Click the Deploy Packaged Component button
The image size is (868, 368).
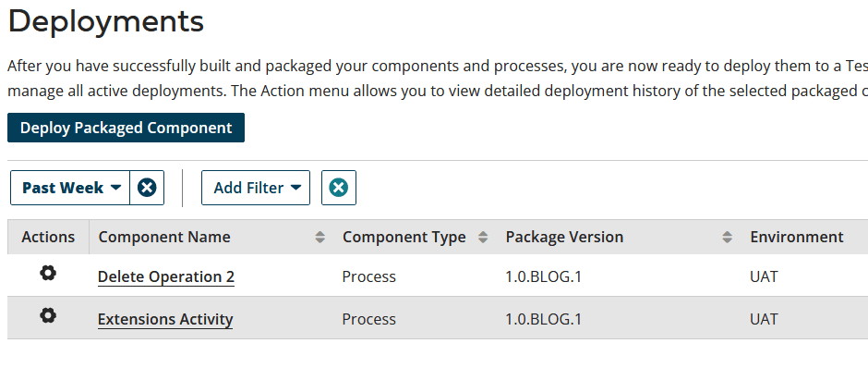coord(126,128)
